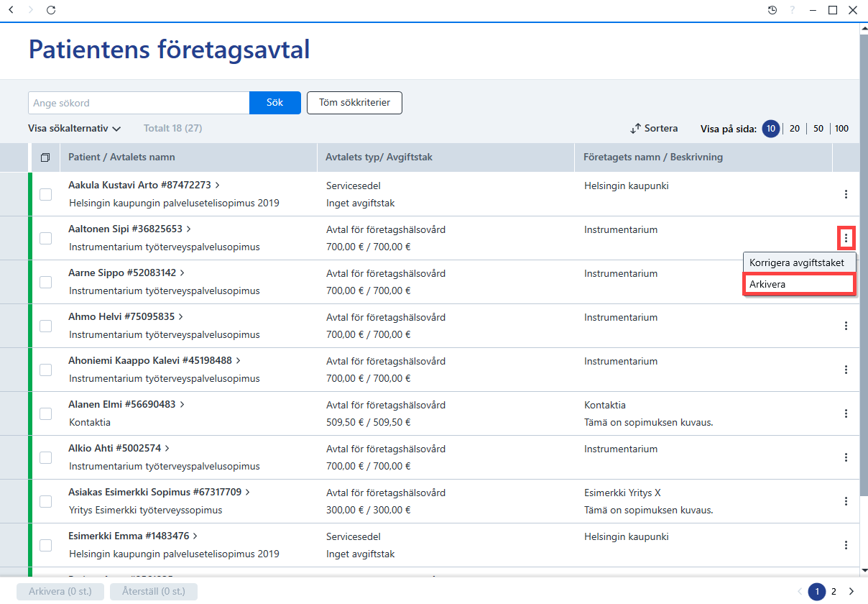Image resolution: width=868 pixels, height=604 pixels.
Task: Expand chevron next to Alanen Elmi #56690483
Action: click(183, 405)
